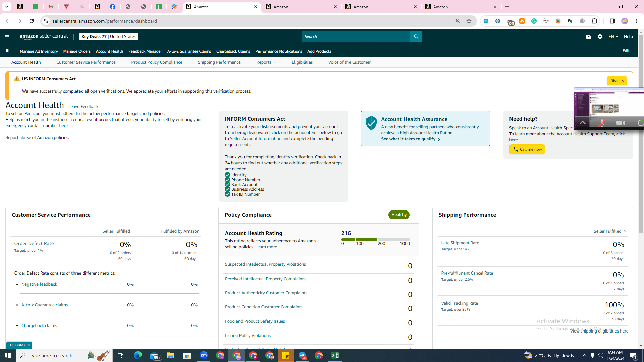Reload the page with the browser refresh icon

(32, 21)
